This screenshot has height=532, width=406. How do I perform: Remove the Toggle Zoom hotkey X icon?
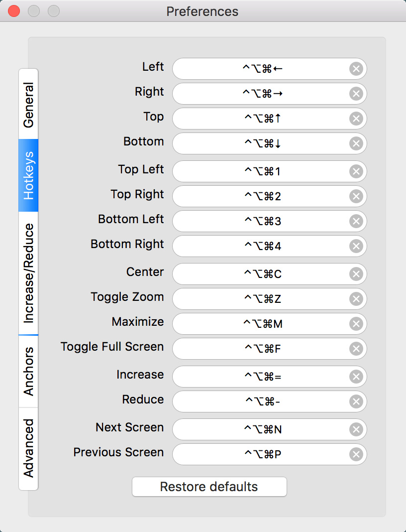click(356, 299)
